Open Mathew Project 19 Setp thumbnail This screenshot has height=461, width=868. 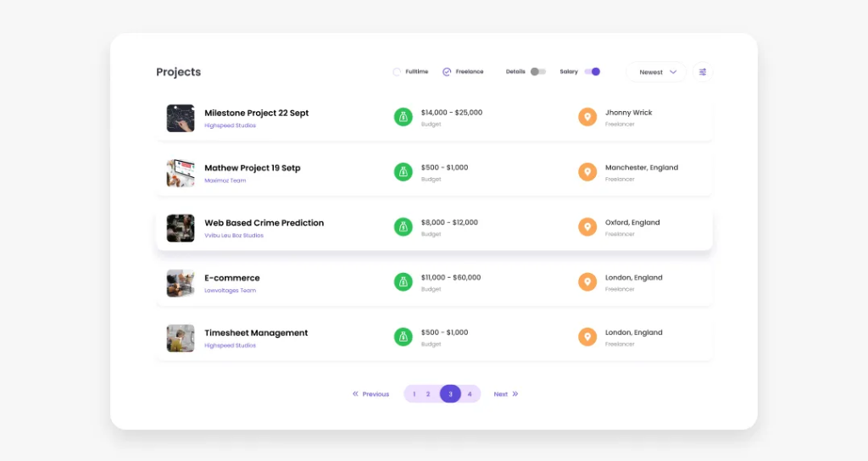click(x=181, y=173)
